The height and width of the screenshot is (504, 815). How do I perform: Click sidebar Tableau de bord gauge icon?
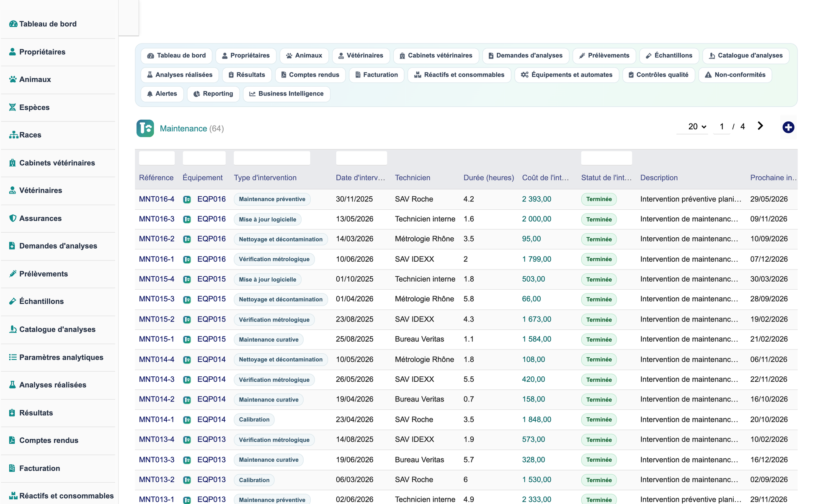pos(13,24)
